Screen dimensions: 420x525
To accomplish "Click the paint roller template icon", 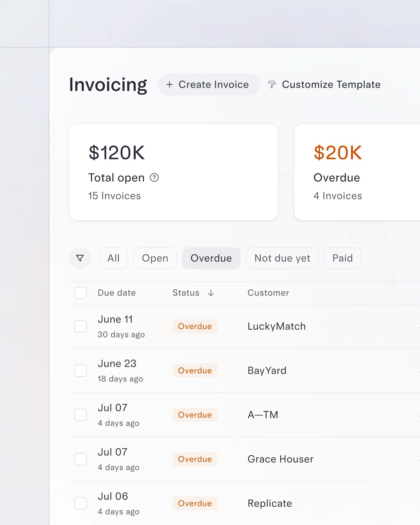I will tap(272, 85).
